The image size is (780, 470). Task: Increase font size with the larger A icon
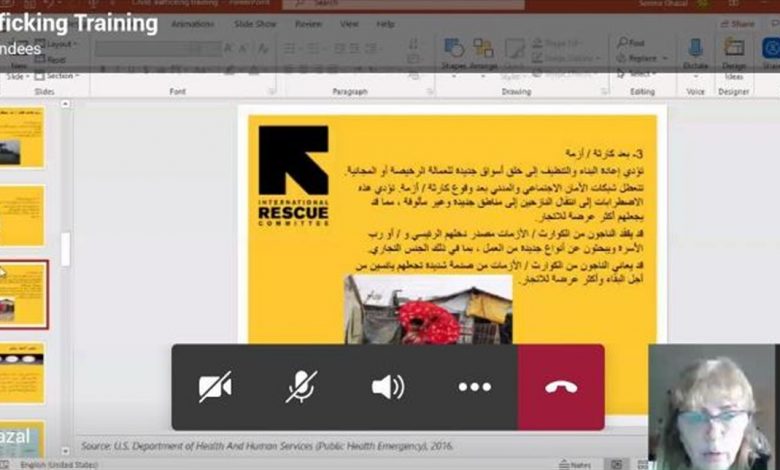pyautogui.click(x=227, y=48)
